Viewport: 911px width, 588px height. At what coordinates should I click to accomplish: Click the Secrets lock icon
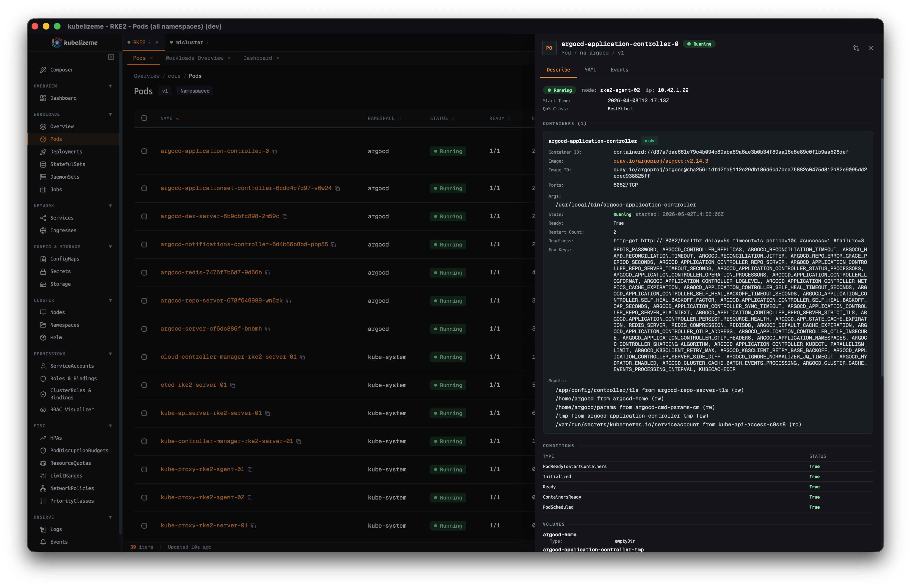coord(43,271)
